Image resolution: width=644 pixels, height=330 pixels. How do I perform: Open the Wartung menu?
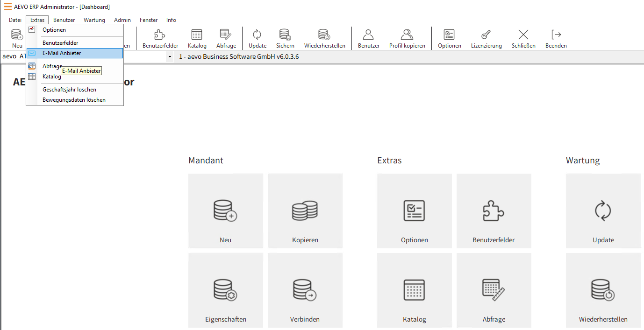94,20
